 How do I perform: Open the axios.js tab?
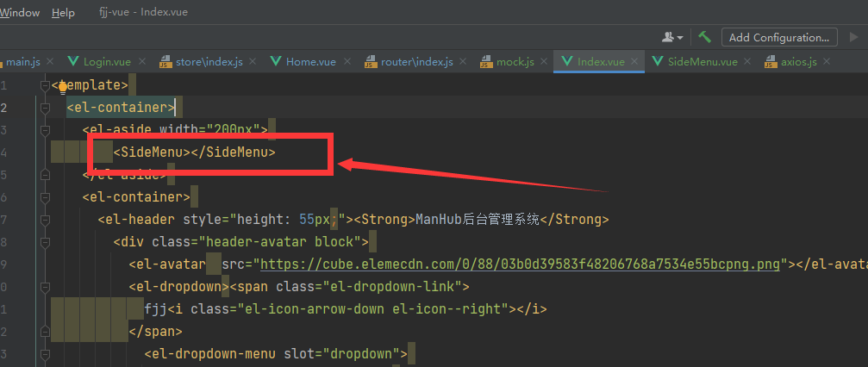pyautogui.click(x=799, y=61)
